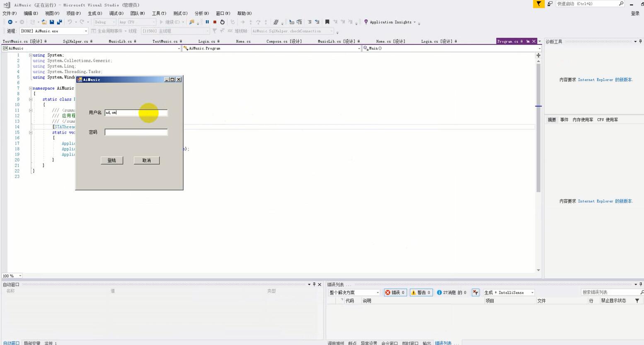The height and width of the screenshot is (345, 644).
Task: Pause debugging with the Break All icon
Action: tap(207, 22)
